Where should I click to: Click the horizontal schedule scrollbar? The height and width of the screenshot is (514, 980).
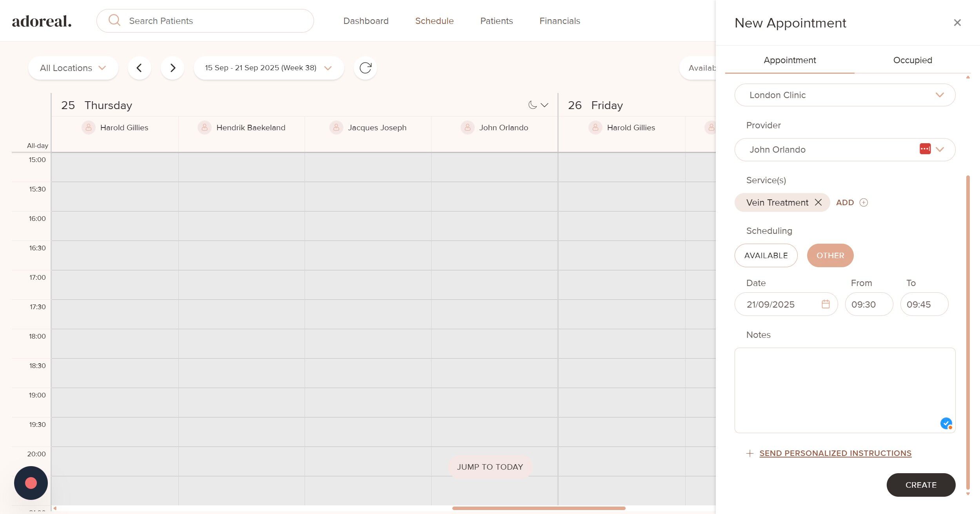coord(538,508)
